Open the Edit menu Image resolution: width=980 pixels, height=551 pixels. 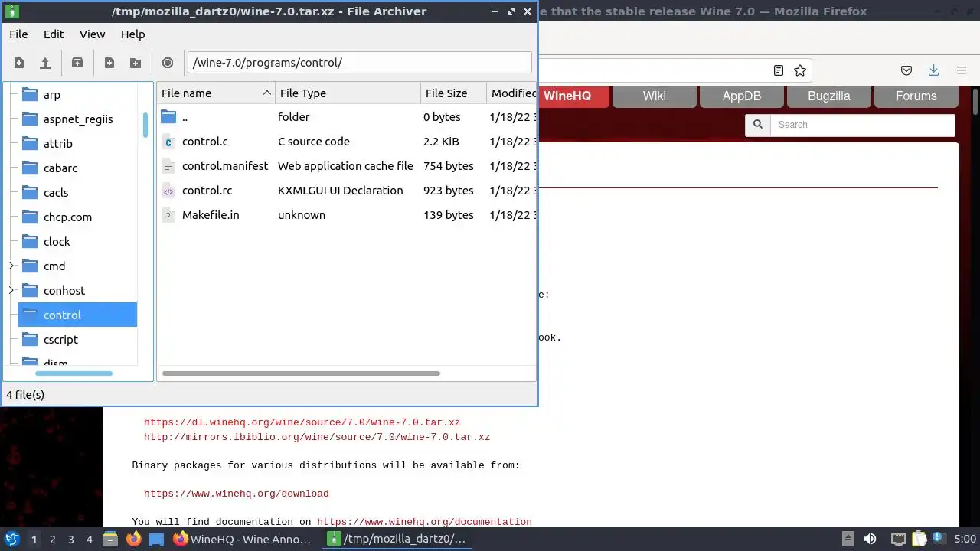pos(54,34)
